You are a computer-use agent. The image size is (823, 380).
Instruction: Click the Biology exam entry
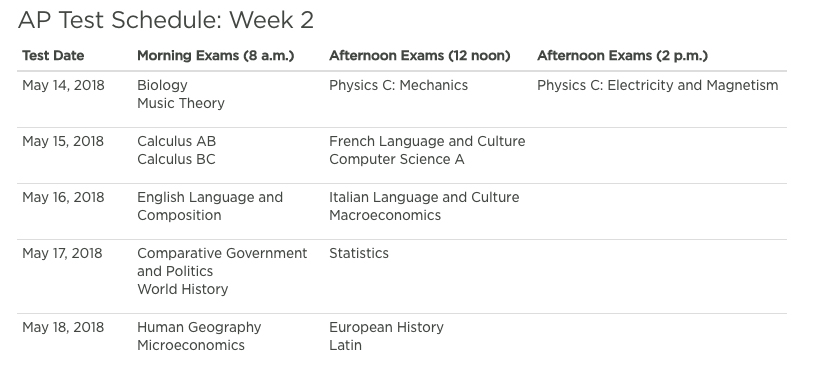pos(162,86)
